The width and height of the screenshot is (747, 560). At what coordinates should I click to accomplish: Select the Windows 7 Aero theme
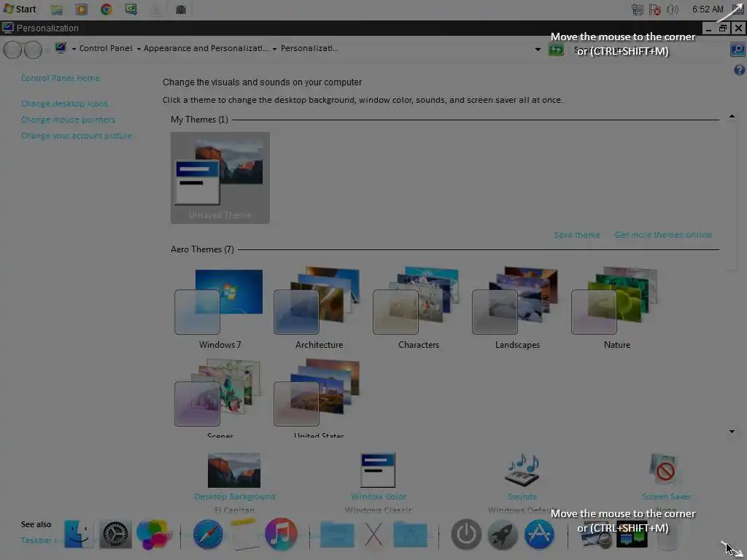click(x=220, y=308)
